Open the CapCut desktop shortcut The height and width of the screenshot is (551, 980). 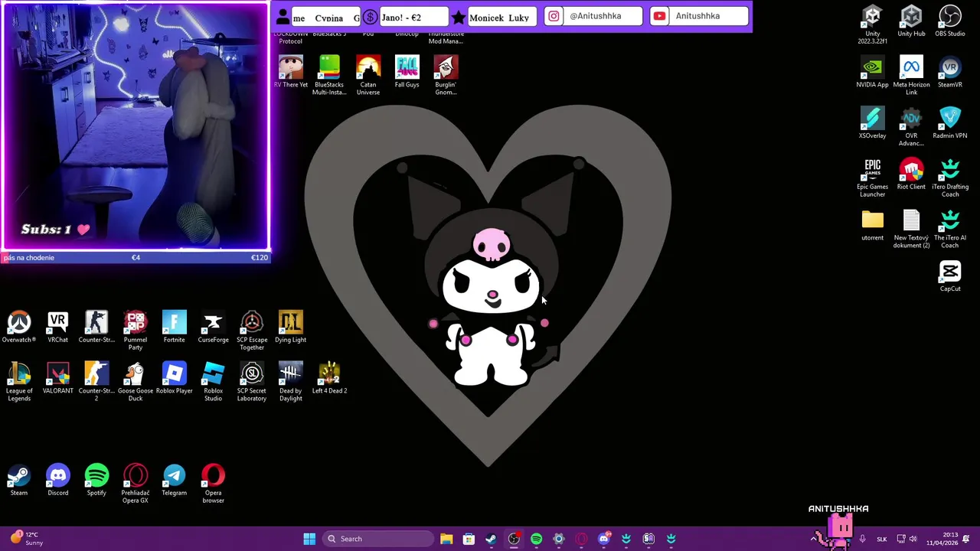pyautogui.click(x=949, y=276)
